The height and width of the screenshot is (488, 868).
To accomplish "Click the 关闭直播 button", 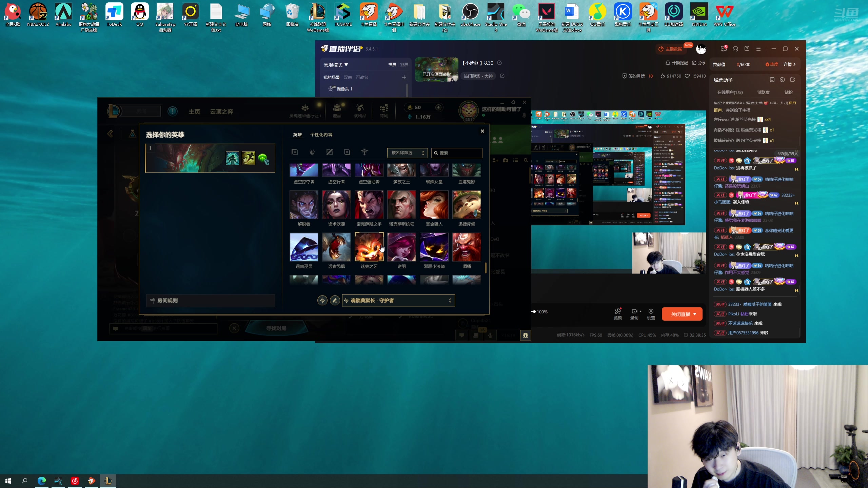I will coord(682,314).
